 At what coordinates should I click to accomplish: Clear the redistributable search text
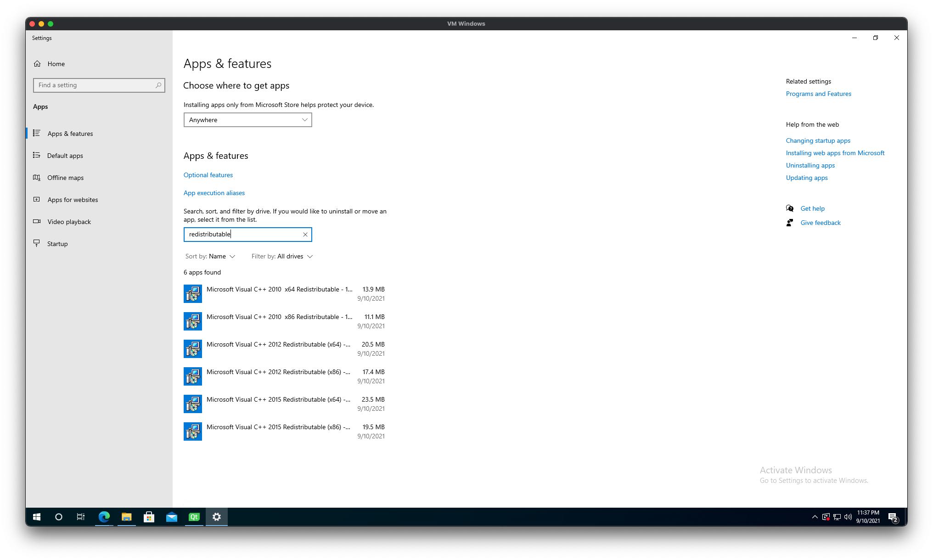pos(305,235)
